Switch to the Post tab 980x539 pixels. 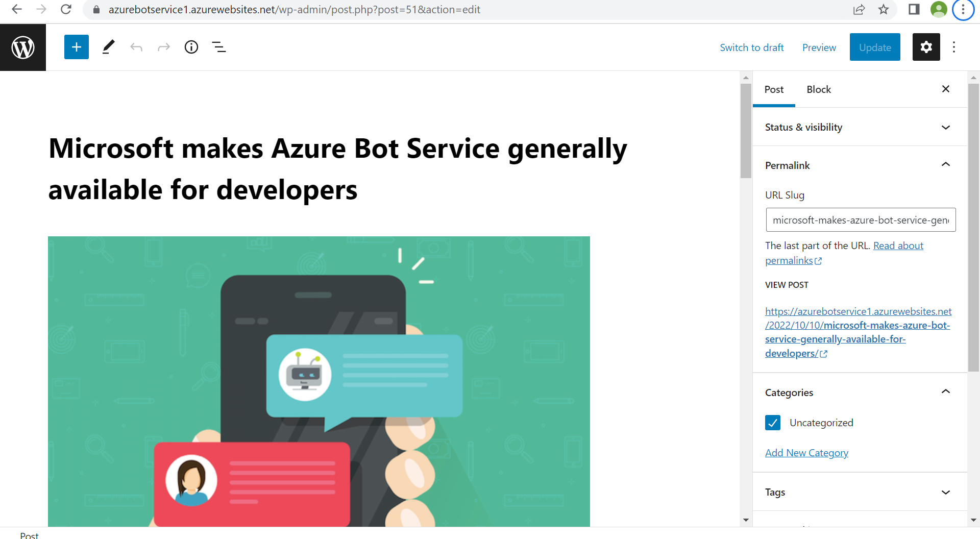(774, 89)
